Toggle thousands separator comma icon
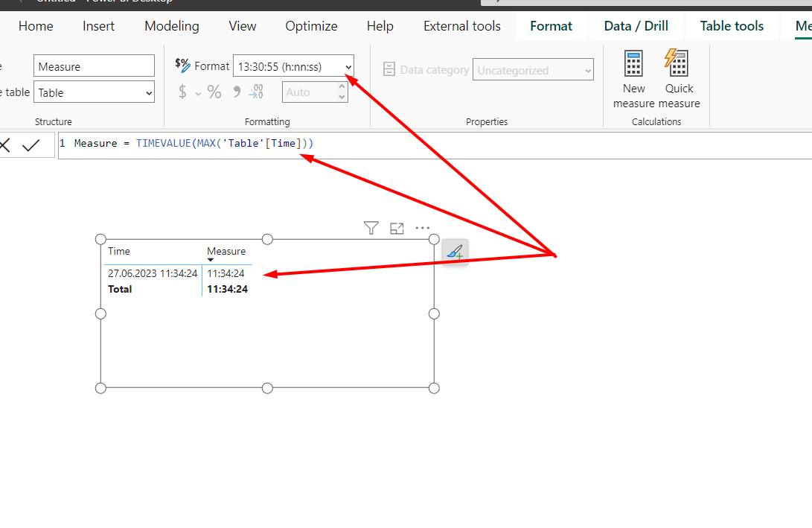Viewport: 812px width, 528px height. pos(237,92)
